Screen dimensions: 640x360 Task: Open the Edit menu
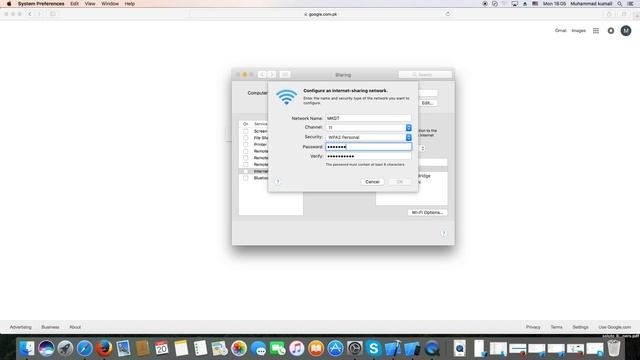tap(74, 4)
